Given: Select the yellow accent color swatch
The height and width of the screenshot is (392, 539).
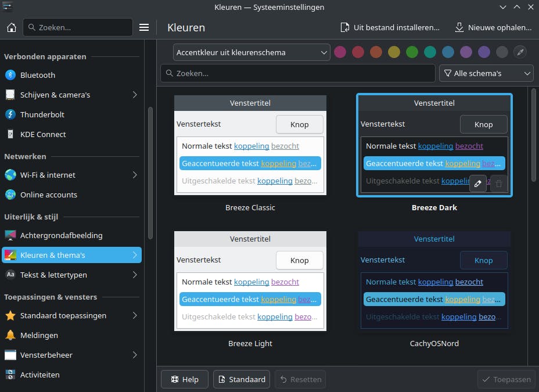Looking at the screenshot, I should [x=394, y=52].
